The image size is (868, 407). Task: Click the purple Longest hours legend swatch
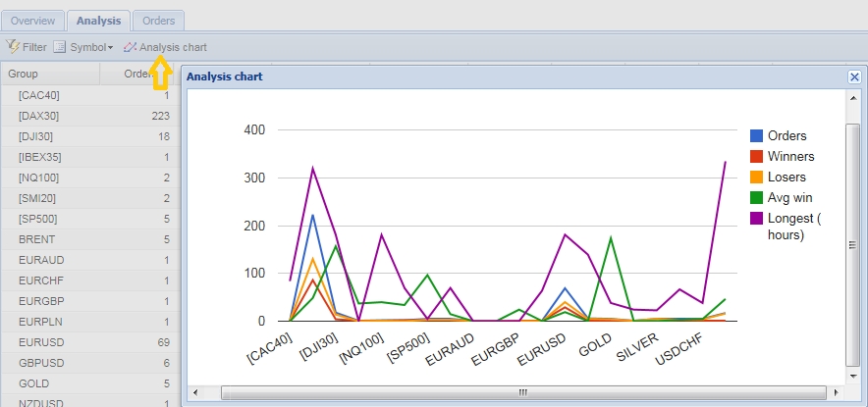click(757, 219)
